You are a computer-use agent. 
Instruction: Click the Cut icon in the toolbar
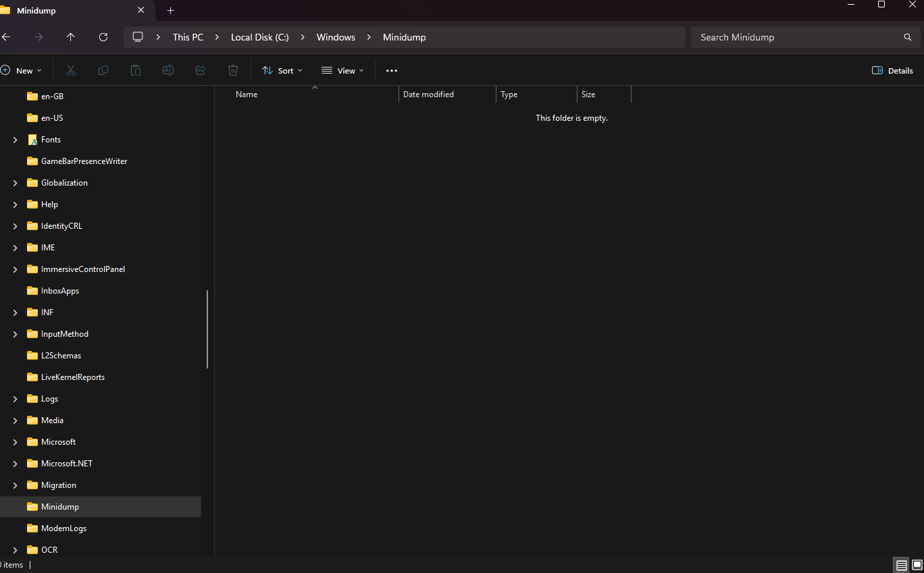[70, 70]
